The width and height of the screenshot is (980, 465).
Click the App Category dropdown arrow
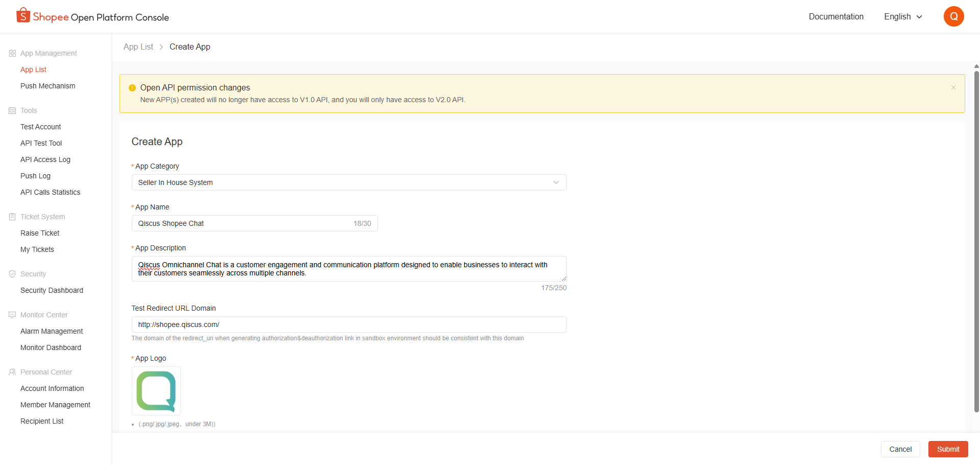pos(556,182)
